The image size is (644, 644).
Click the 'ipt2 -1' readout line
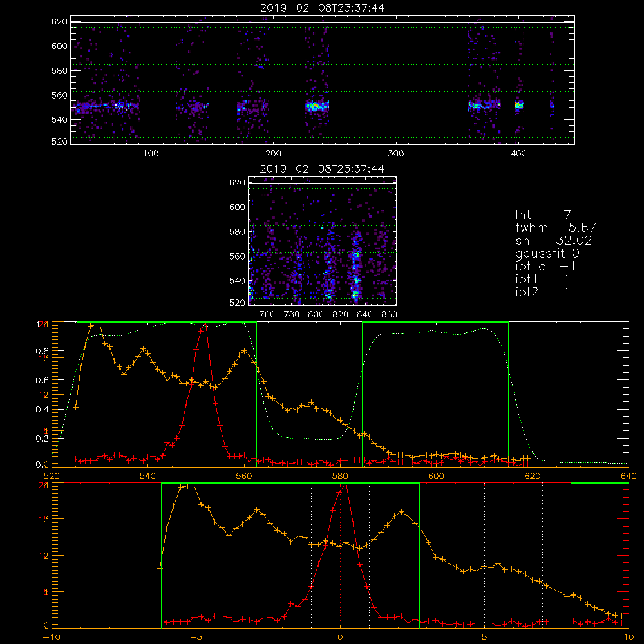coord(542,292)
